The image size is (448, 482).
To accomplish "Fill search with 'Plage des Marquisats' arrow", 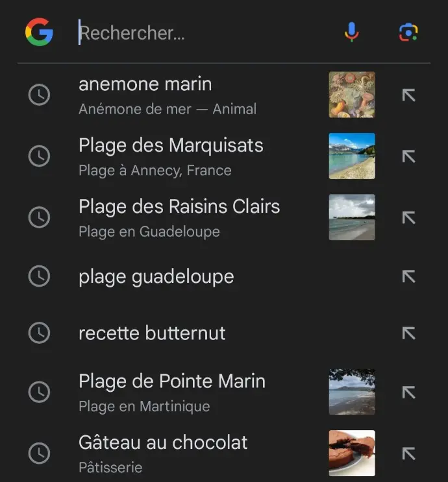I will pyautogui.click(x=408, y=156).
